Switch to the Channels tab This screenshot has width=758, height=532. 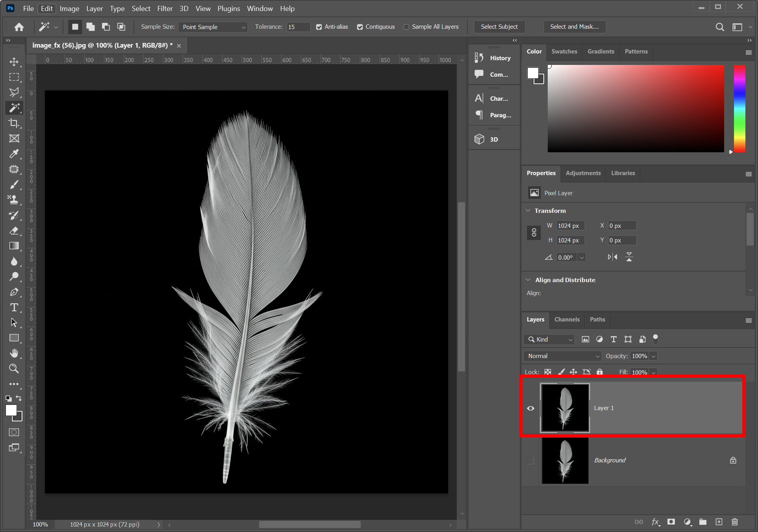coord(567,320)
